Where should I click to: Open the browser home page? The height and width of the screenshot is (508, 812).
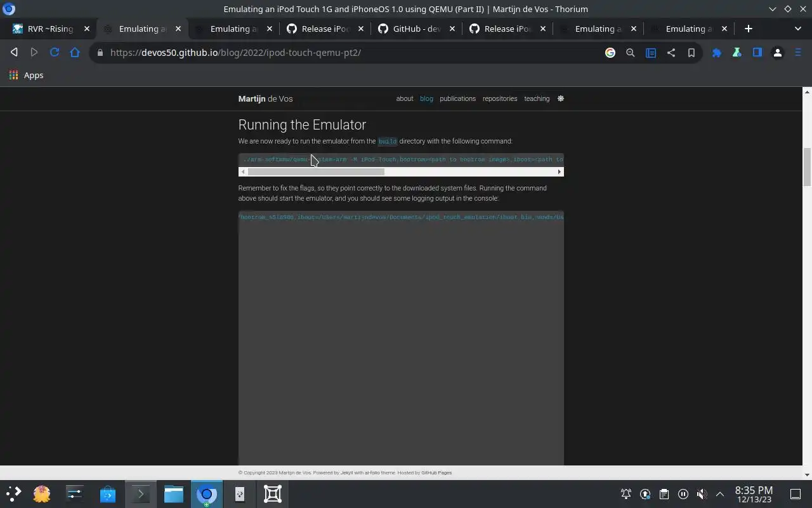pyautogui.click(x=75, y=53)
